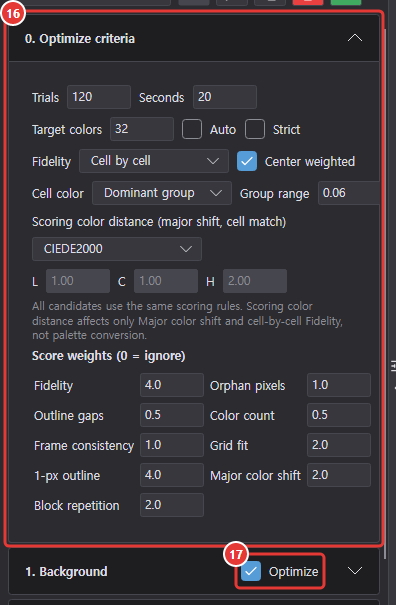This screenshot has height=605, width=396.
Task: Uncheck the Center weighted checkbox
Action: pos(247,161)
